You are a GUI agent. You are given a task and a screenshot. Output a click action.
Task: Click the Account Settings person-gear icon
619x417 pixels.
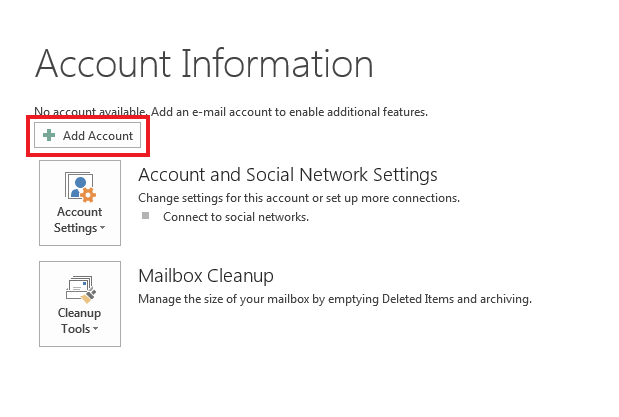click(80, 187)
